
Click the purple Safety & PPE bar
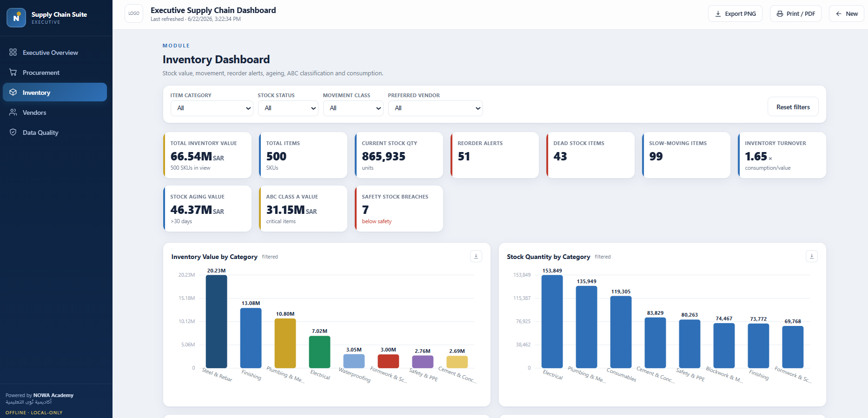(x=423, y=362)
